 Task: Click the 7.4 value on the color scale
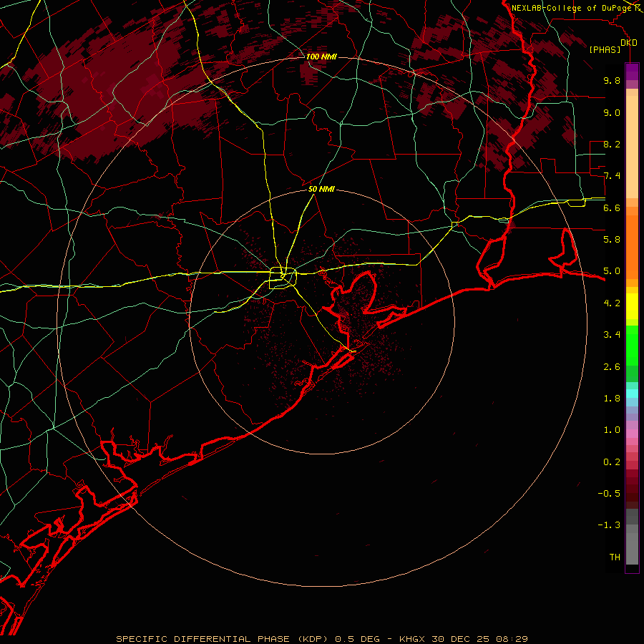click(612, 176)
